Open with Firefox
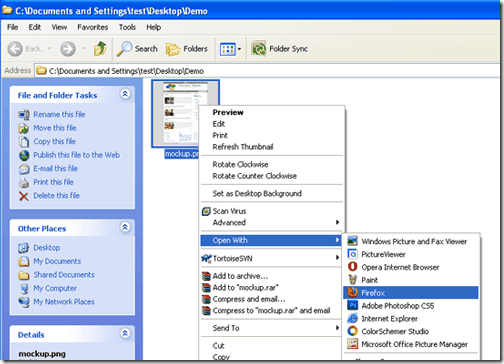The width and height of the screenshot is (504, 364). pyautogui.click(x=411, y=293)
